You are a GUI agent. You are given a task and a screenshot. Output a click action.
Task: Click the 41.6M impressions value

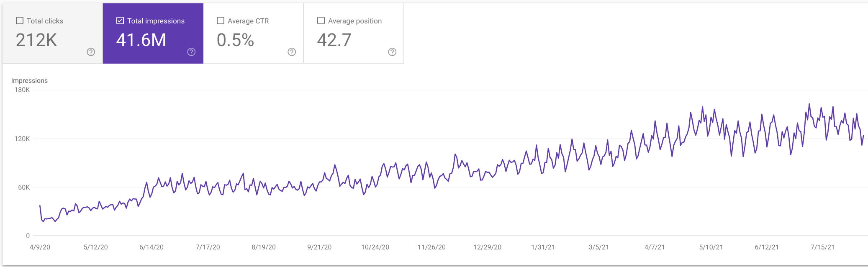point(141,41)
